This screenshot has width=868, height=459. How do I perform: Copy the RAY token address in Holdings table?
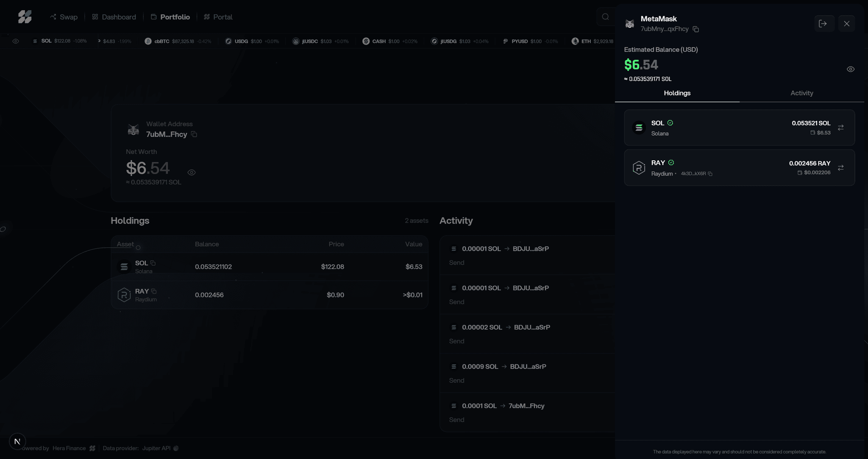click(x=153, y=291)
